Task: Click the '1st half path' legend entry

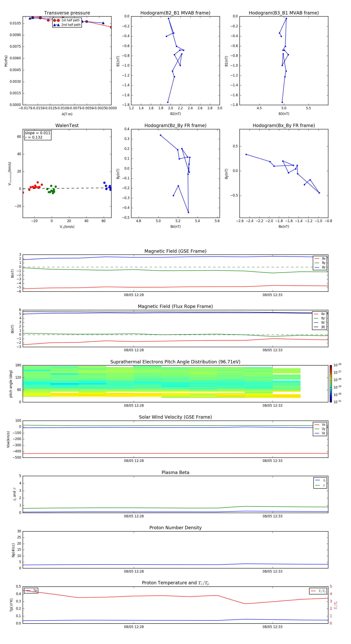Action: coord(67,20)
